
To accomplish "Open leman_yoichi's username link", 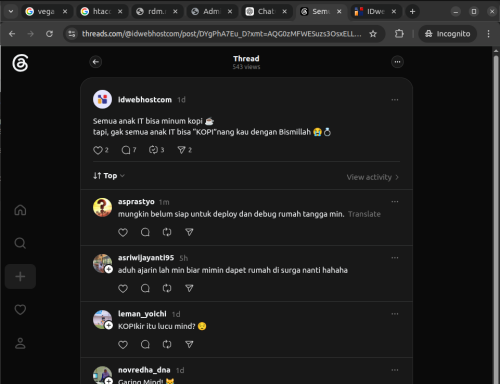I will point(142,314).
